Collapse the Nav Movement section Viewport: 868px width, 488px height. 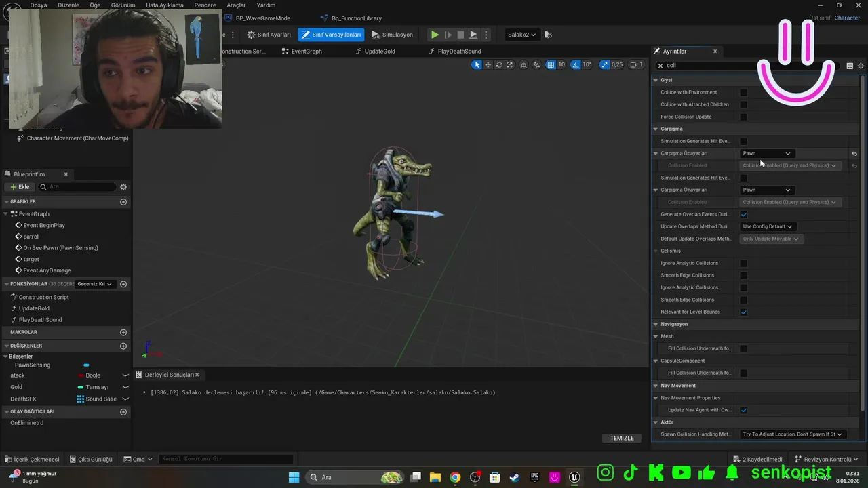coord(656,386)
